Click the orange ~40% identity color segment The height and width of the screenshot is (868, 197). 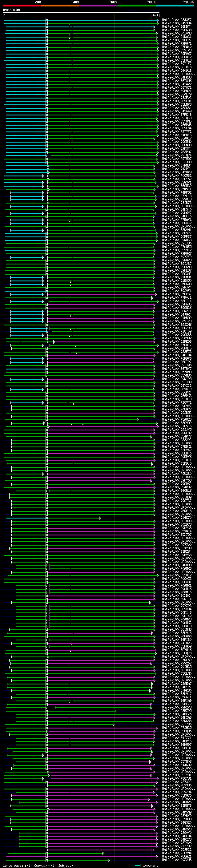tap(60, 6)
